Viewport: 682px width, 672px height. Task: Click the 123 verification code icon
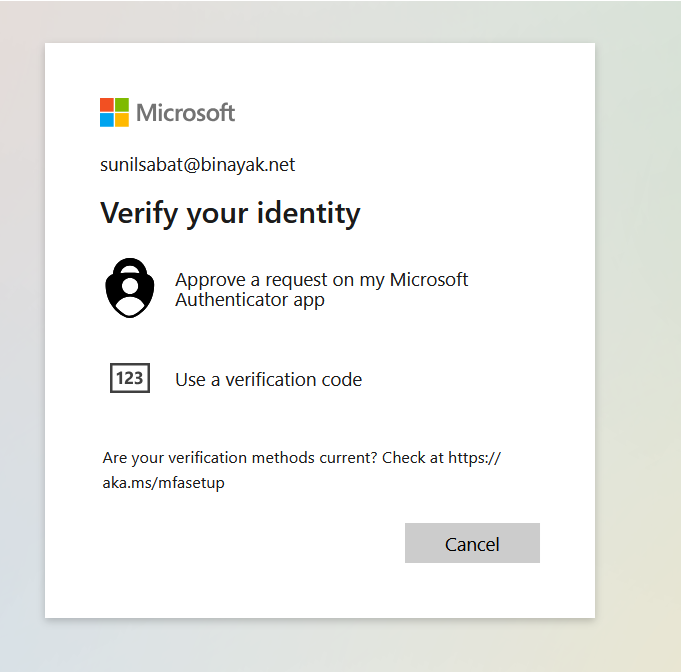[130, 378]
